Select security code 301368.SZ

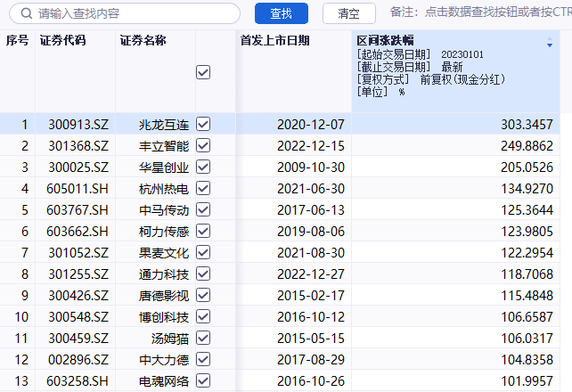point(78,146)
